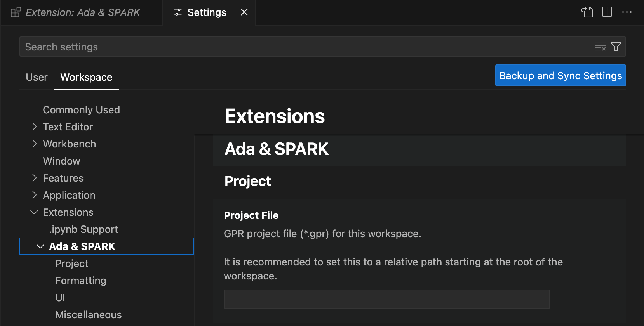The width and height of the screenshot is (644, 326).
Task: Switch to Extension: Ada & SPARK tab
Action: pos(82,12)
